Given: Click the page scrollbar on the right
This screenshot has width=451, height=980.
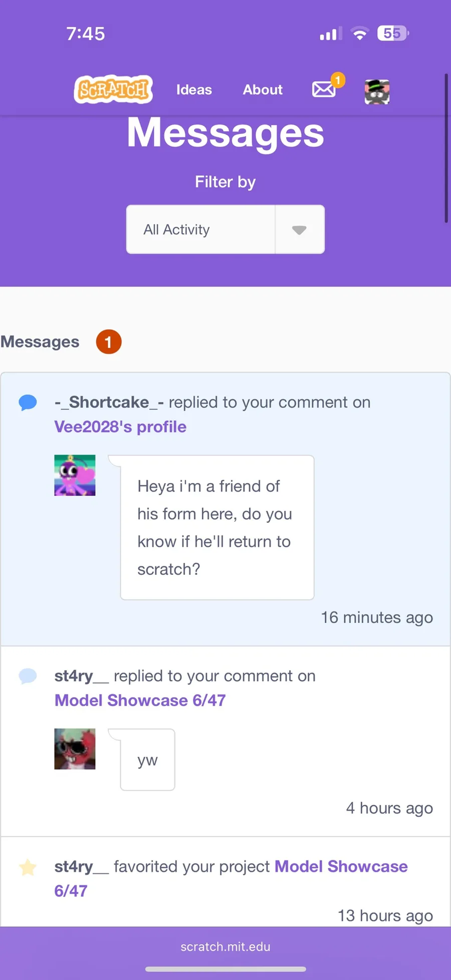Looking at the screenshot, I should [x=446, y=148].
